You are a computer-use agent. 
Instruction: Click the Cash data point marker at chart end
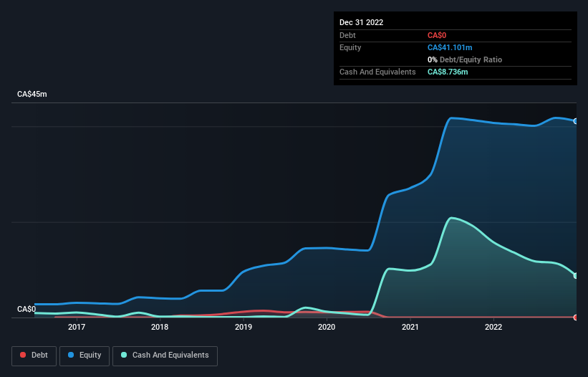tap(576, 276)
